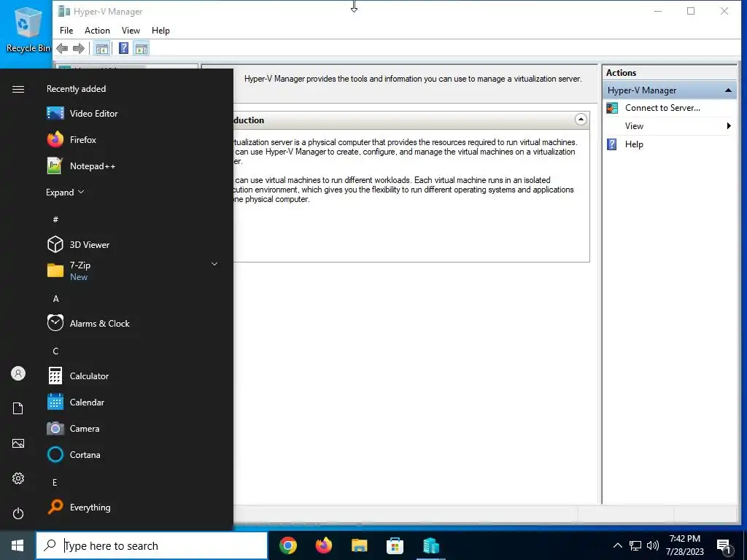The height and width of the screenshot is (560, 747).
Task: Click the 7-Zip folder entry
Action: [133, 271]
